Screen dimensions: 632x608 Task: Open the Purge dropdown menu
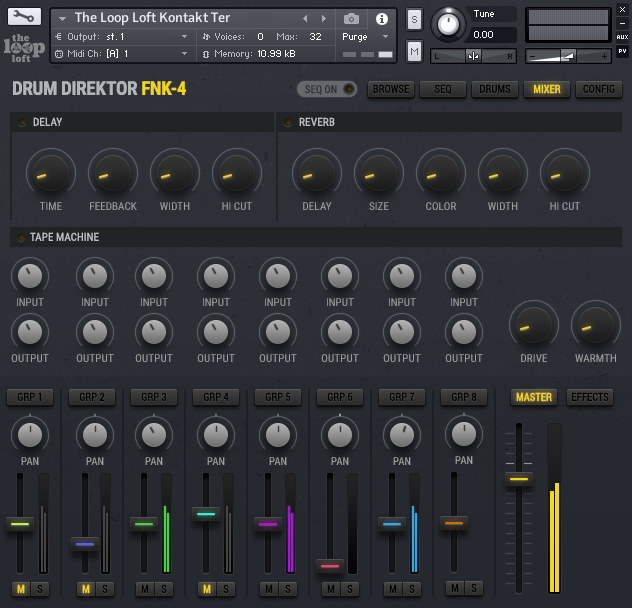coord(365,36)
